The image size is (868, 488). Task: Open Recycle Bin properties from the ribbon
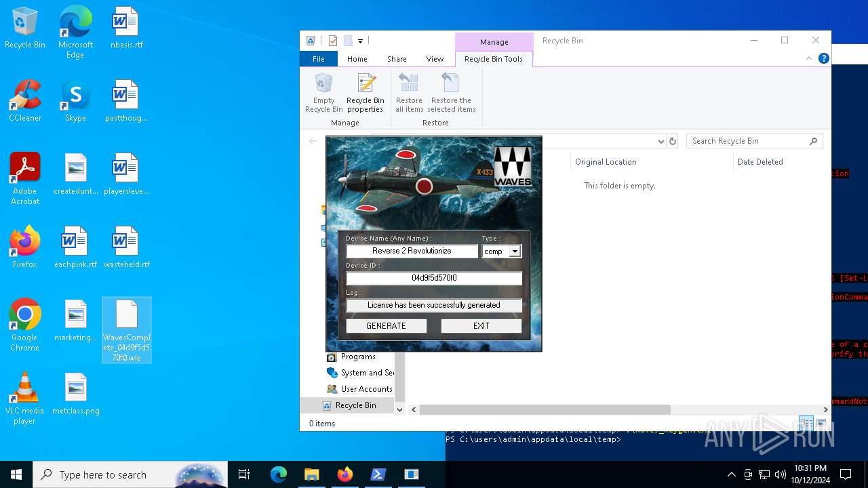pyautogui.click(x=366, y=94)
